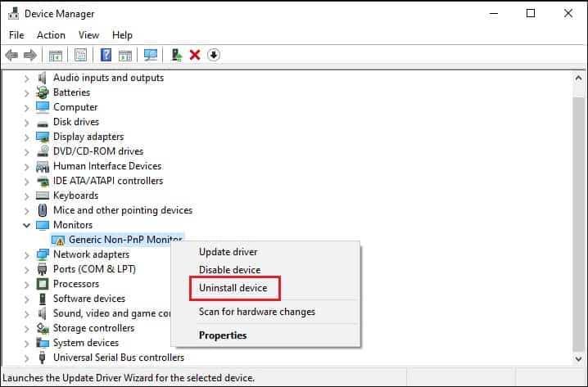Click the Human Interface Devices icon

[43, 166]
